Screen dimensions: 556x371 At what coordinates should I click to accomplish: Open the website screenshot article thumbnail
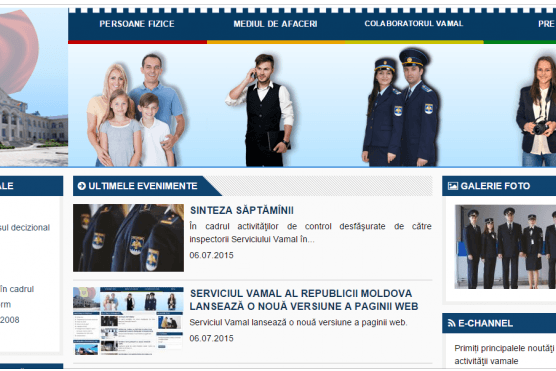point(128,321)
